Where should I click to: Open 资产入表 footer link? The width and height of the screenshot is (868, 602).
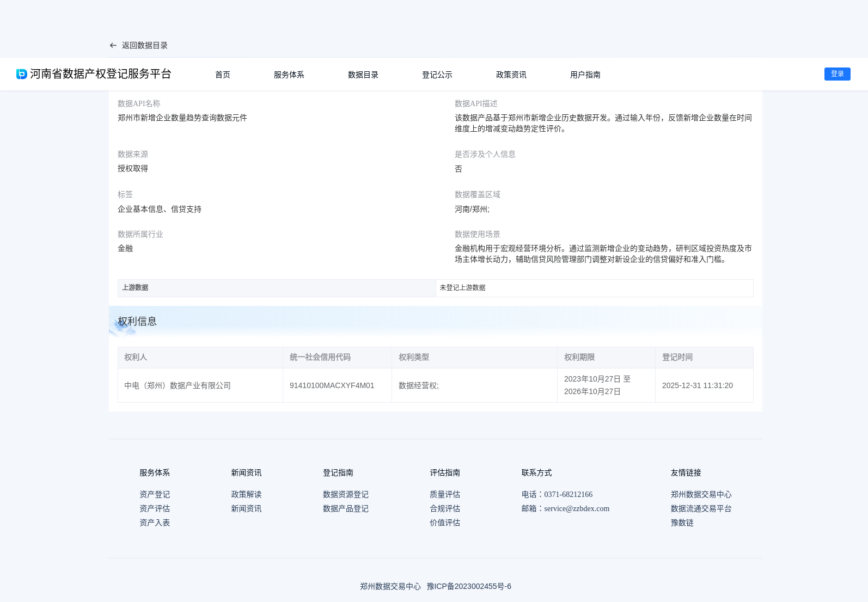click(x=155, y=523)
